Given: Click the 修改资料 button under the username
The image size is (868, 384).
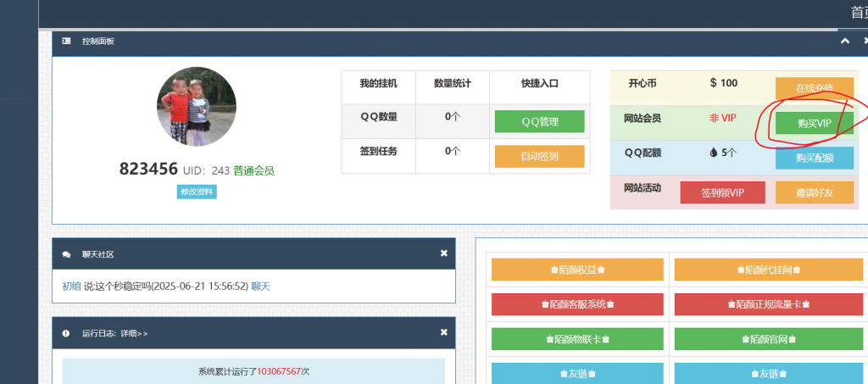Looking at the screenshot, I should click(197, 192).
